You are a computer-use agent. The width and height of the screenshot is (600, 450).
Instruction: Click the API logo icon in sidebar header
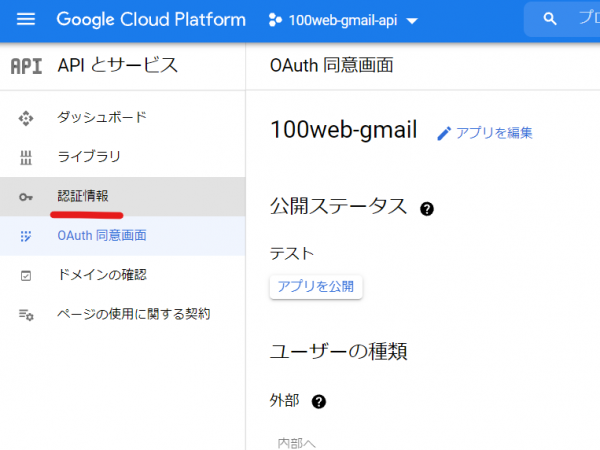click(x=26, y=66)
